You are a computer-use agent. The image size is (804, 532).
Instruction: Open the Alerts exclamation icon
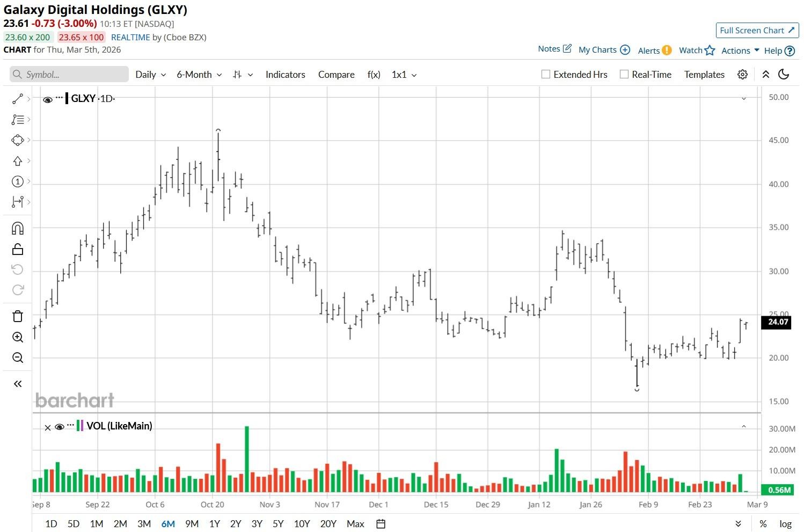667,50
